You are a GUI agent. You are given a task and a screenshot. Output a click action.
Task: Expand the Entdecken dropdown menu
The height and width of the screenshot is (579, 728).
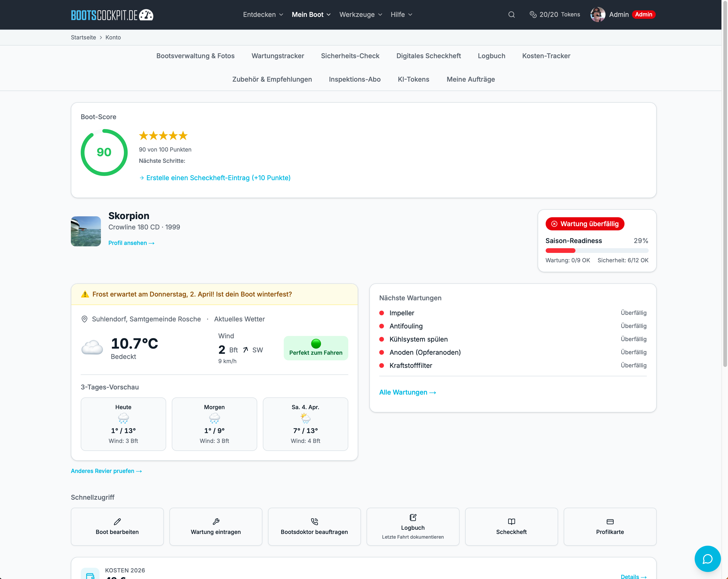(263, 15)
